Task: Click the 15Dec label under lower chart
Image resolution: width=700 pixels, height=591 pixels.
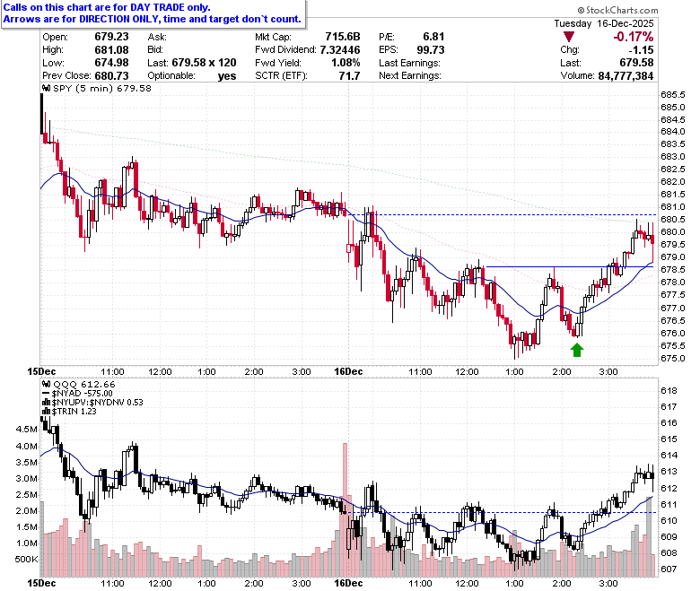Action: pyautogui.click(x=41, y=583)
